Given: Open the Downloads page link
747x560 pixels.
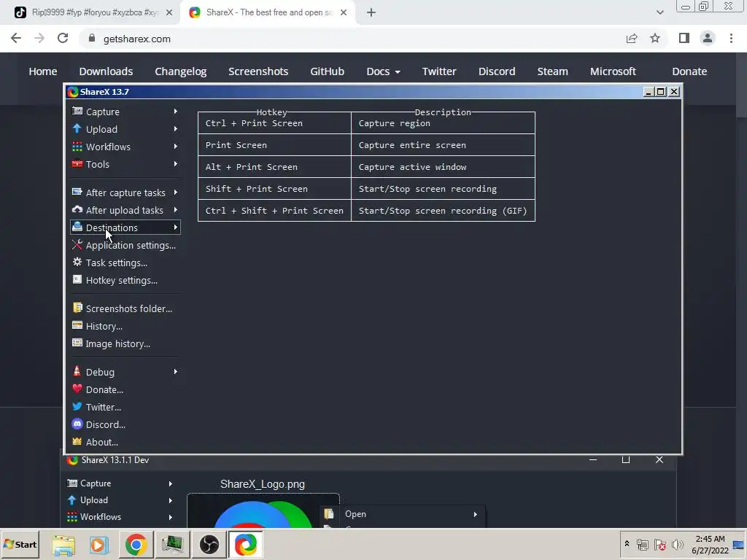Looking at the screenshot, I should pos(106,71).
